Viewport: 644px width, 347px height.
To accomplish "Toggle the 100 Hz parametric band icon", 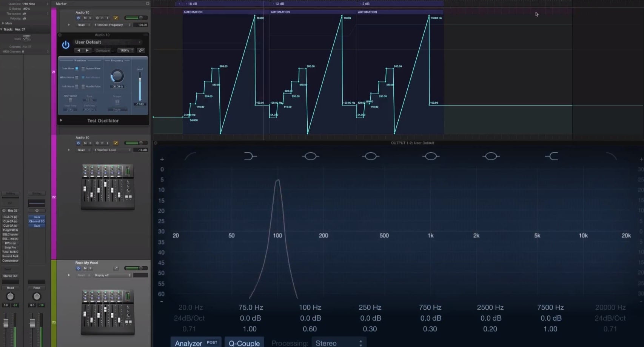I will 310,156.
